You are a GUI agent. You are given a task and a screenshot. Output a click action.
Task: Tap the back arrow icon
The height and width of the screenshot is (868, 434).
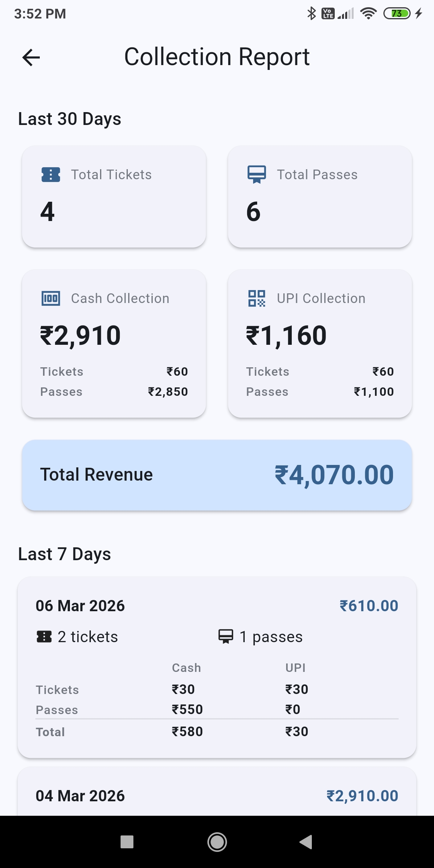click(31, 57)
